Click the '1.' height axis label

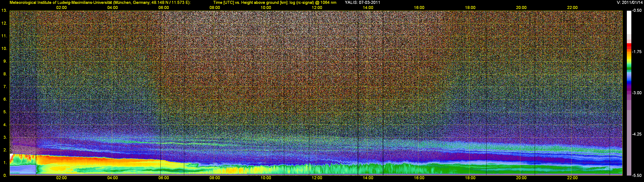[5, 163]
